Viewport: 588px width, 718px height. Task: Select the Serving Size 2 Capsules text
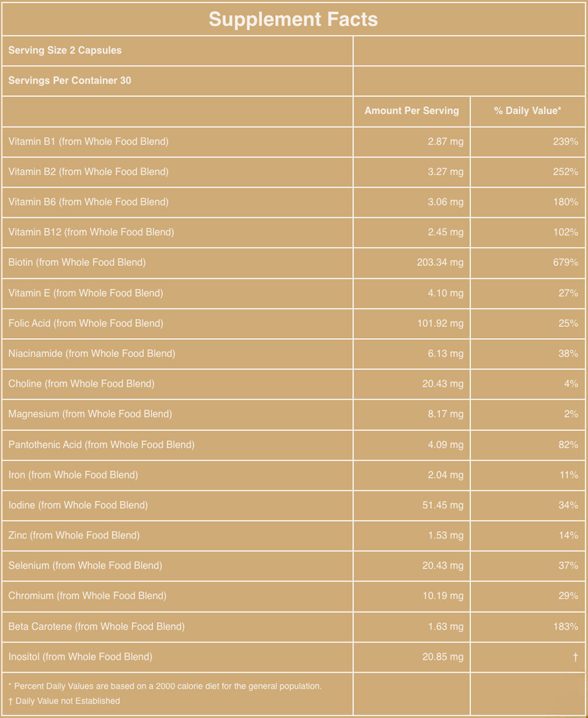(65, 51)
